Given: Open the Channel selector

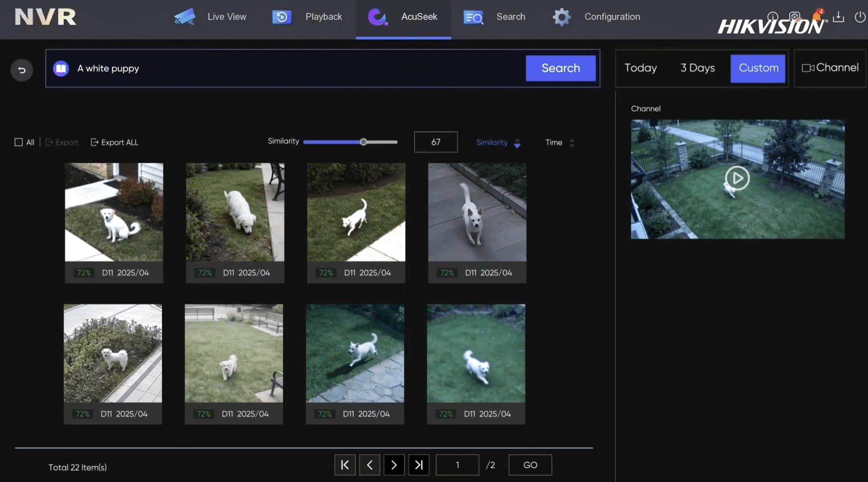Looking at the screenshot, I should click(830, 68).
